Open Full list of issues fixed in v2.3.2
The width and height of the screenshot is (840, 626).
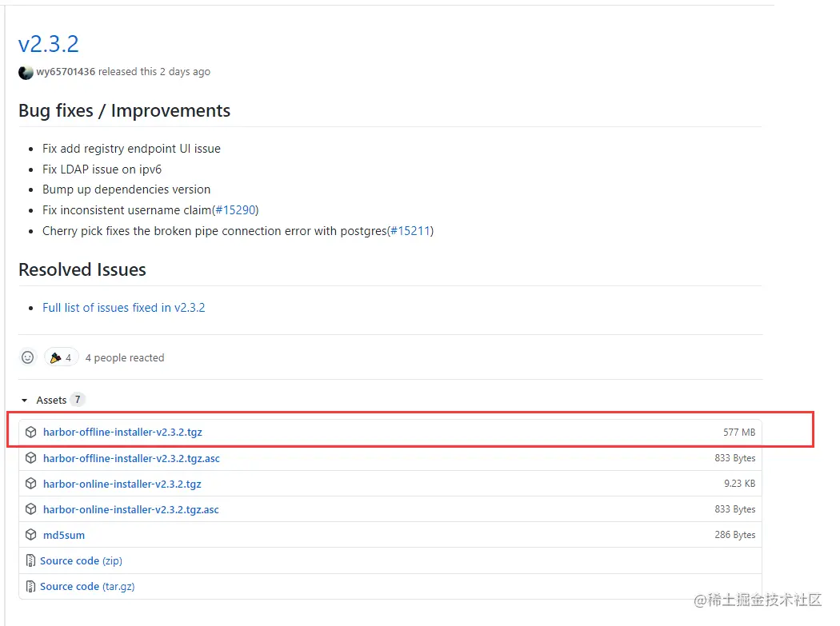click(124, 307)
